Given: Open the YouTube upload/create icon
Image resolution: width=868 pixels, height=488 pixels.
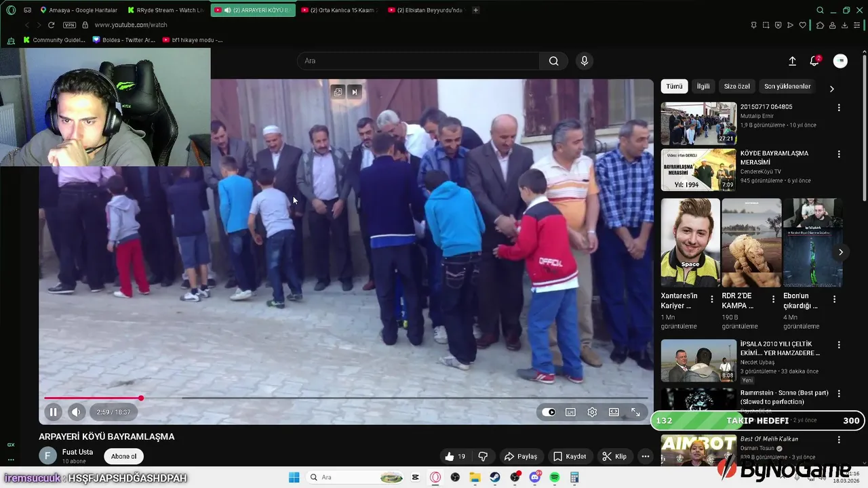Looking at the screenshot, I should (x=792, y=61).
